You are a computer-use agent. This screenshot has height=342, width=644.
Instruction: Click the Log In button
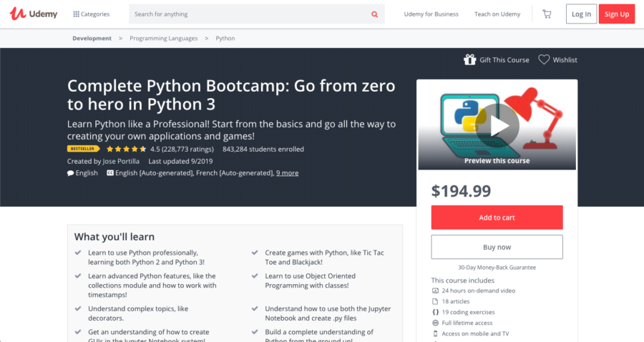[581, 14]
